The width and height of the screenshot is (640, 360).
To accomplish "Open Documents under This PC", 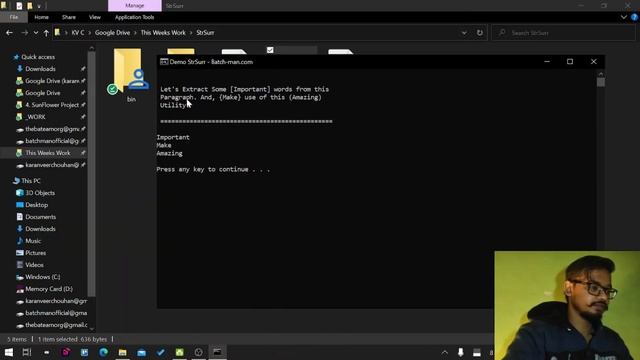I will [40, 217].
